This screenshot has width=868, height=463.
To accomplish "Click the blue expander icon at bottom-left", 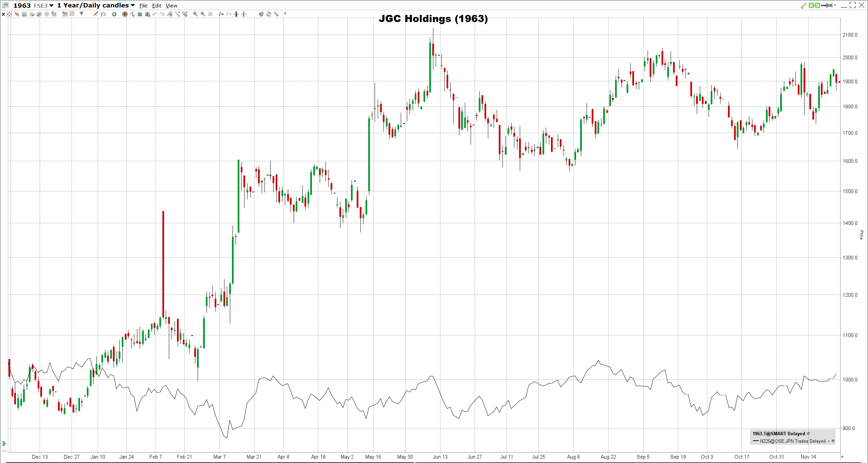I will (4, 443).
